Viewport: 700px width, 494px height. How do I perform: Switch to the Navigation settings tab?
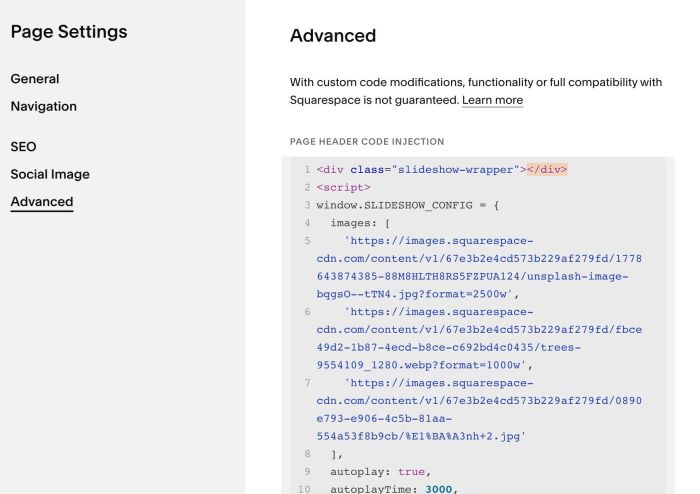(x=44, y=107)
